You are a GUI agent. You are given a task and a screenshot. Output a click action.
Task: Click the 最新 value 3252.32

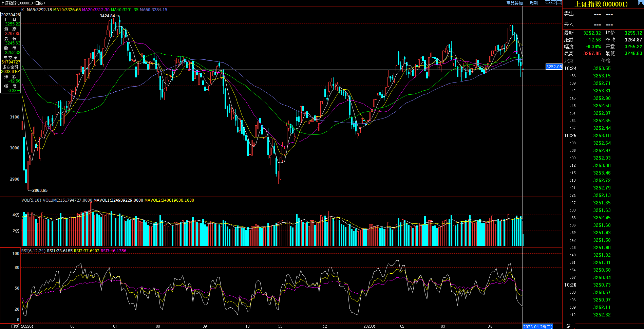(x=592, y=33)
